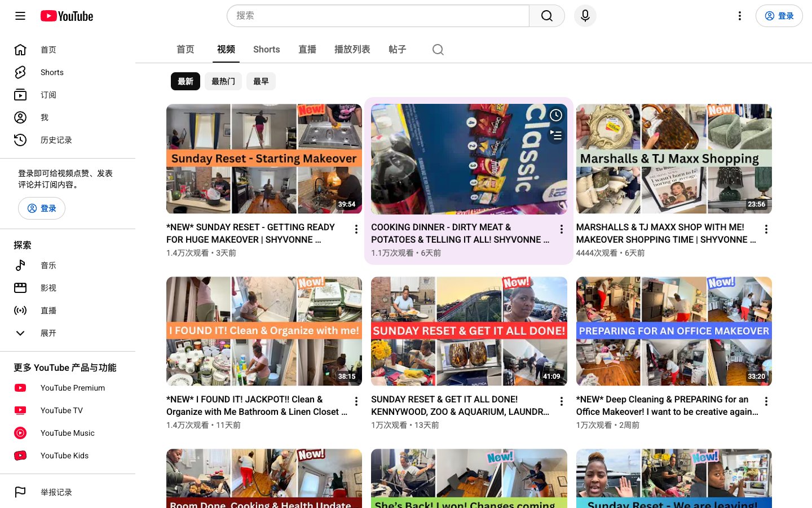Viewport: 812px width, 508px height.
Task: Switch to the channel 首页 tab
Action: pos(186,50)
